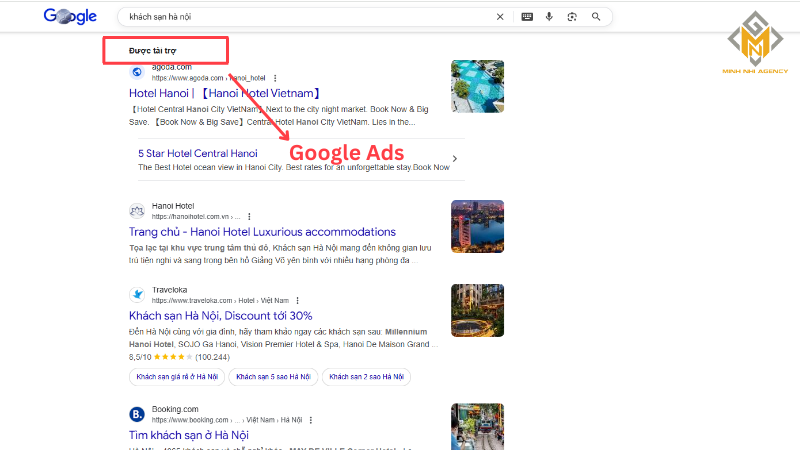This screenshot has height=450, width=800.
Task: Open the on-screen keyboard icon
Action: (x=527, y=17)
